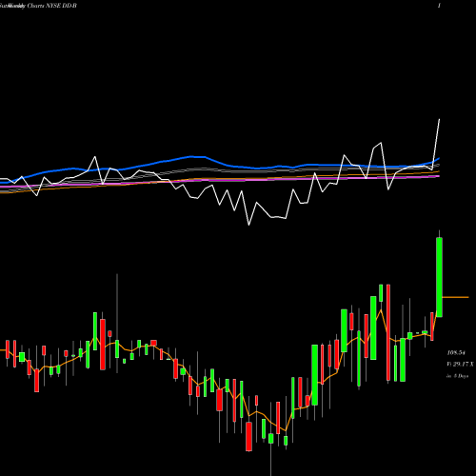Click the 'Charts NYSE DD-B' title text
476x476 pixels.
point(51,6)
